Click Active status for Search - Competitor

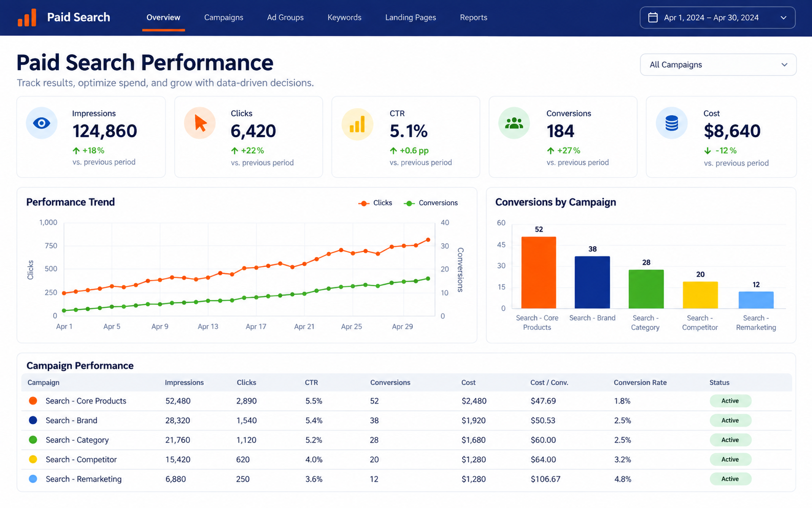tap(730, 459)
